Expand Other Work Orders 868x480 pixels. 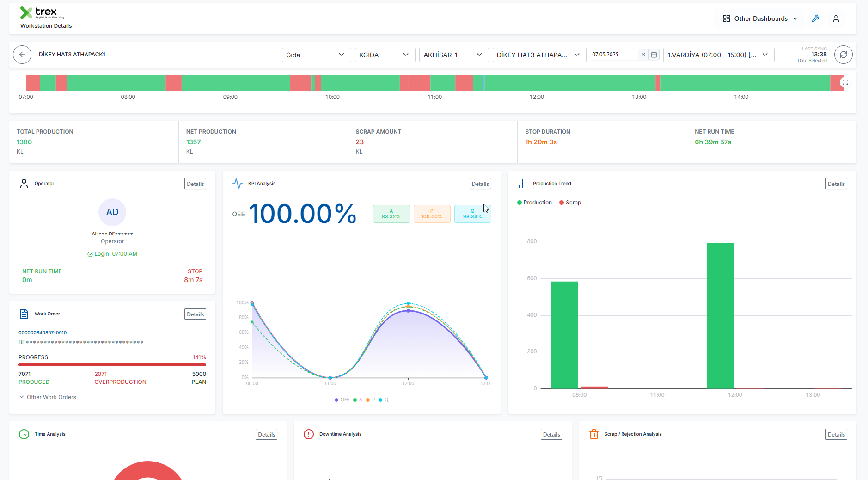(48, 397)
